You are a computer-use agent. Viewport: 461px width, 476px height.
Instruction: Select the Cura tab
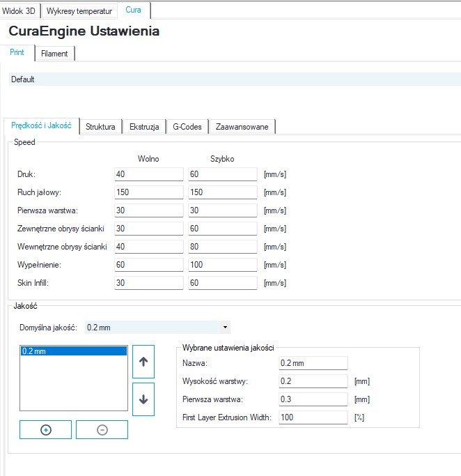click(x=133, y=10)
